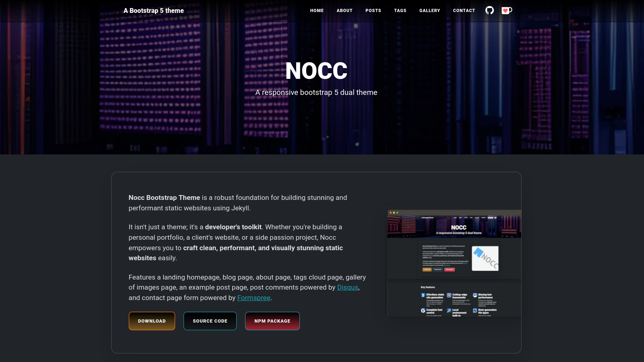
Task: Click the Google Fonts icon for Complete font control
Action: click(423, 311)
